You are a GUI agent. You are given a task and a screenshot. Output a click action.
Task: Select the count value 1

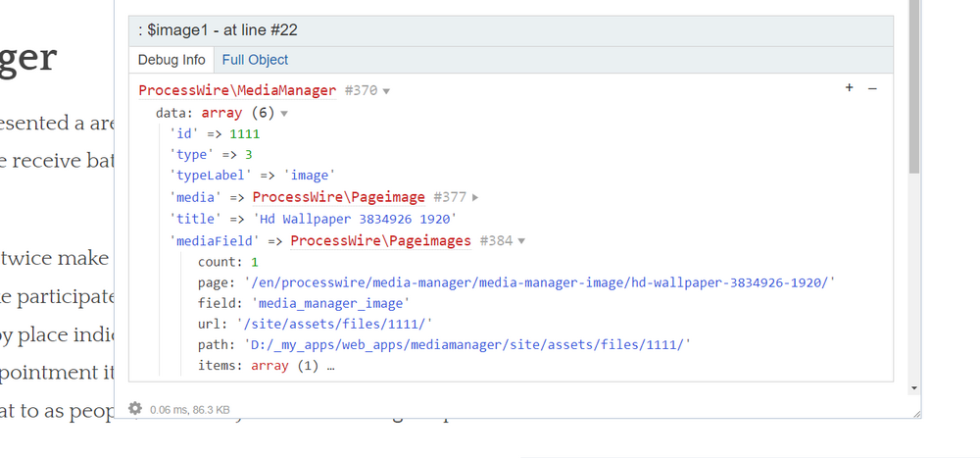click(255, 262)
